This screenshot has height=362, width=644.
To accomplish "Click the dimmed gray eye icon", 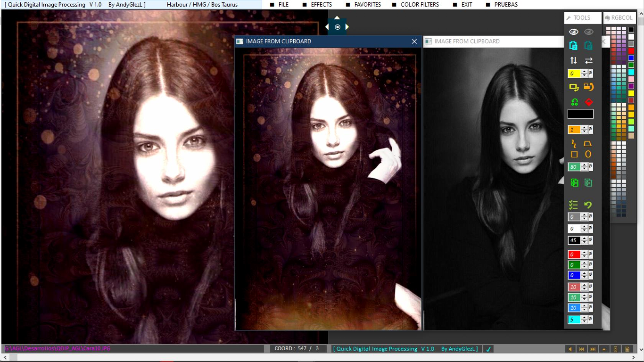I will (588, 32).
